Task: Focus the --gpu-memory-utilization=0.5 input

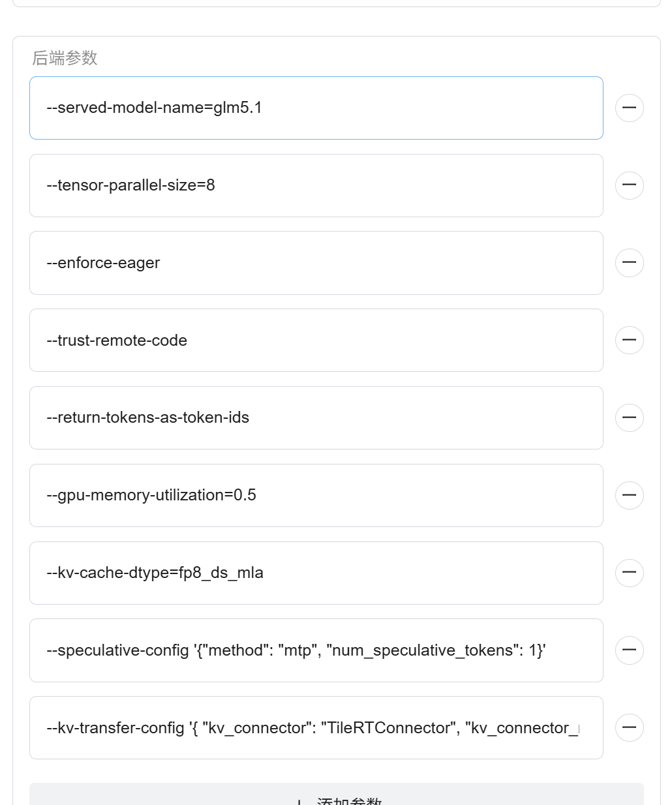Action: click(316, 495)
